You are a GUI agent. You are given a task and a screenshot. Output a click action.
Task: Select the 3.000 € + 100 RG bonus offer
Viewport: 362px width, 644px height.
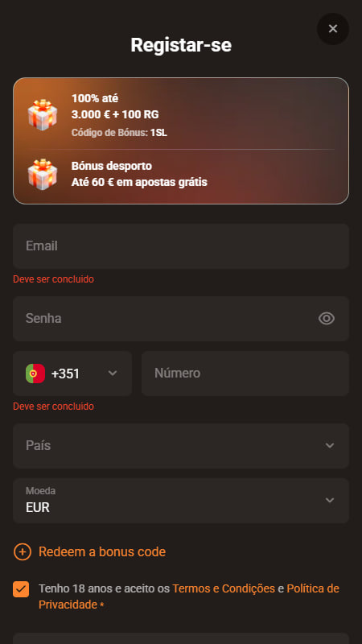click(x=181, y=115)
